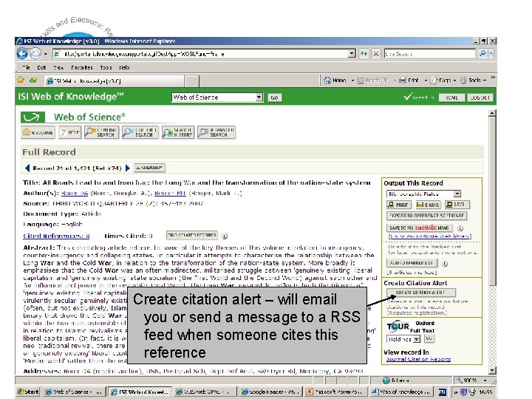
Task: Open the Tools menu in menu bar
Action: pos(106,67)
